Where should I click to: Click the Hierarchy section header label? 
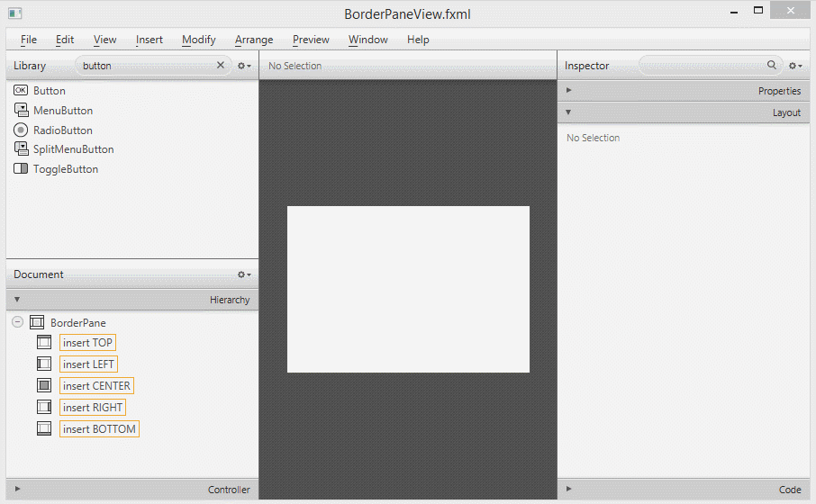230,300
